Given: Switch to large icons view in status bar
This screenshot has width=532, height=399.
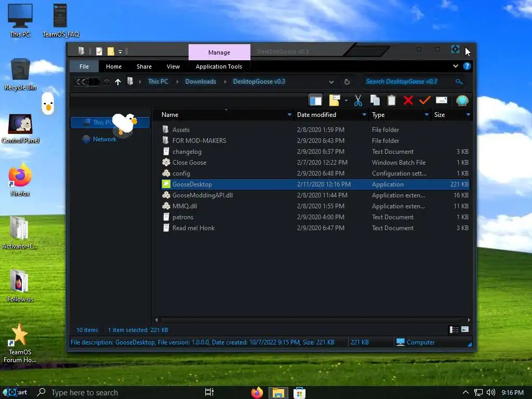Looking at the screenshot, I should pos(465,329).
